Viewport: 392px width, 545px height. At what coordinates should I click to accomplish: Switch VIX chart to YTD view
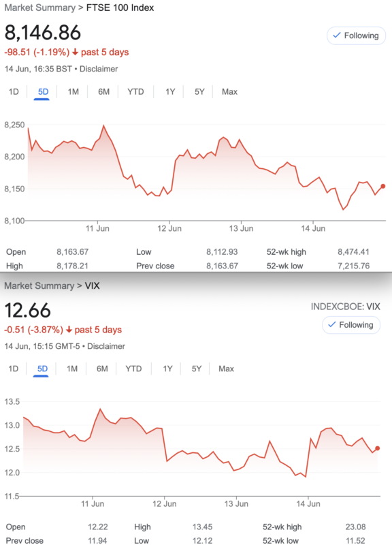point(133,369)
